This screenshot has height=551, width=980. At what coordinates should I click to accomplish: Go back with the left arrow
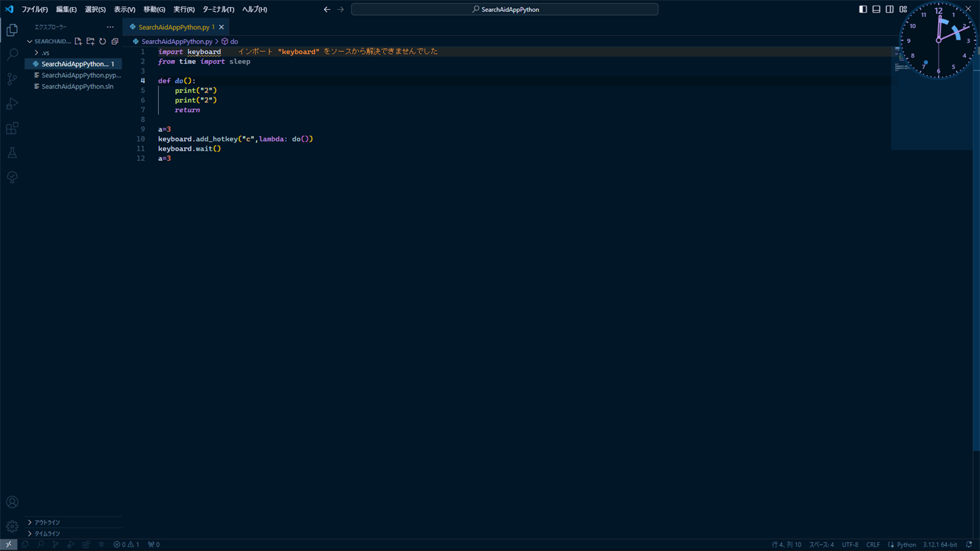(326, 9)
